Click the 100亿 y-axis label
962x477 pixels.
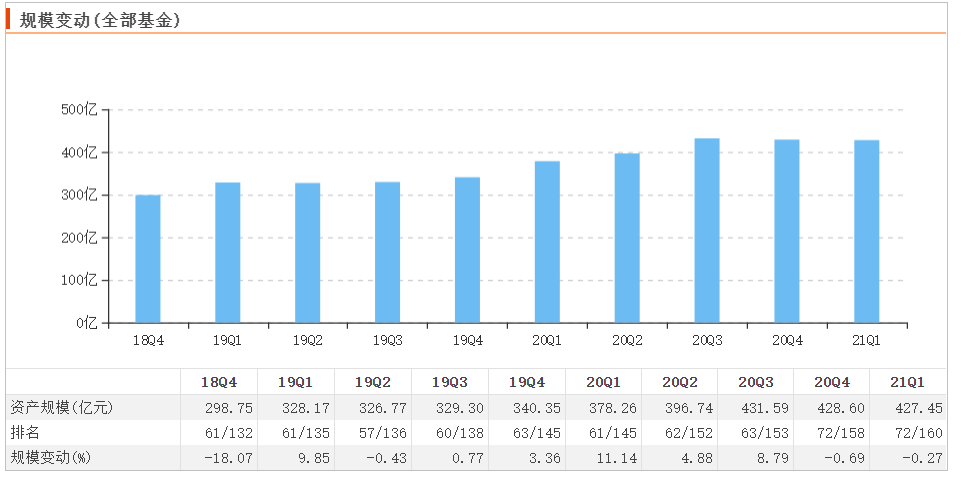80,281
